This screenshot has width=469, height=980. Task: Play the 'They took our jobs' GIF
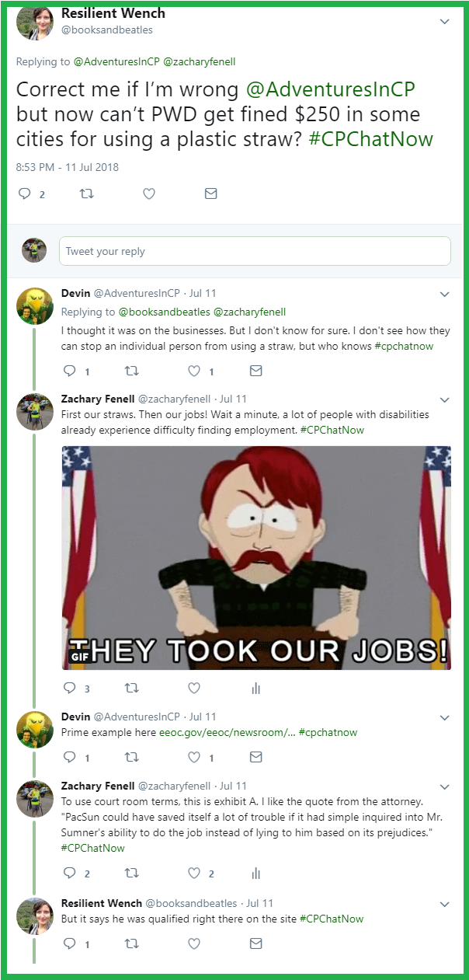point(256,557)
